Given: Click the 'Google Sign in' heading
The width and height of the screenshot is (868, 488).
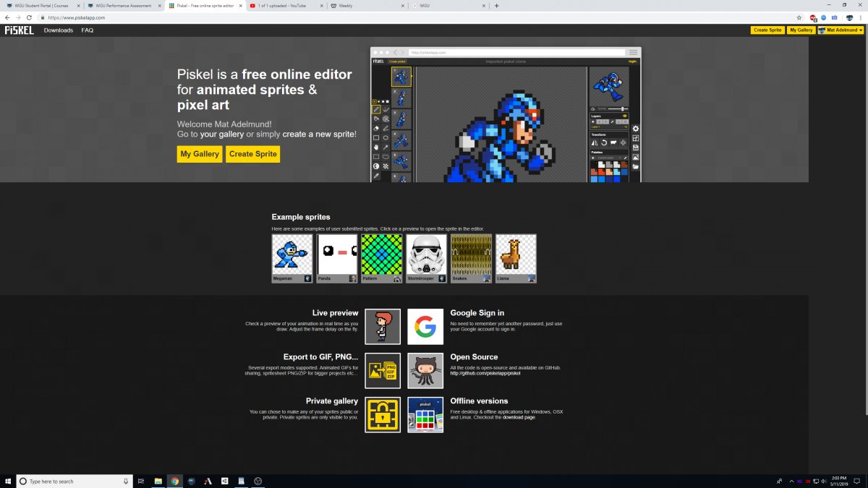Looking at the screenshot, I should tap(477, 313).
